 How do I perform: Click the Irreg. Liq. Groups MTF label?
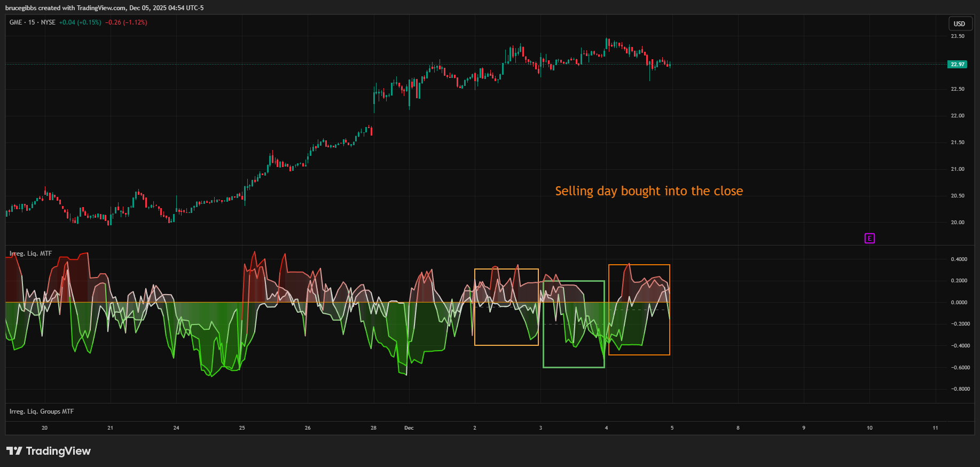click(42, 411)
